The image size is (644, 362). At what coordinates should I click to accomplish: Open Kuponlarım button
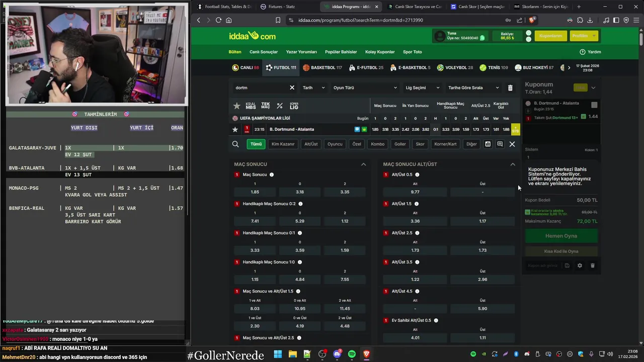point(550,36)
